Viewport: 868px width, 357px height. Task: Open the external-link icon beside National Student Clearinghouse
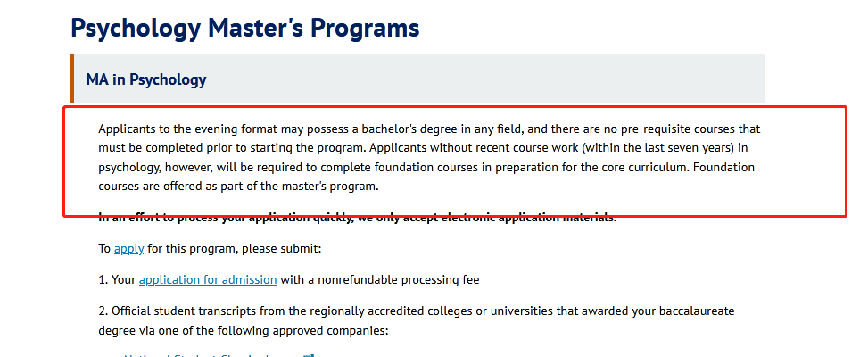click(x=310, y=355)
